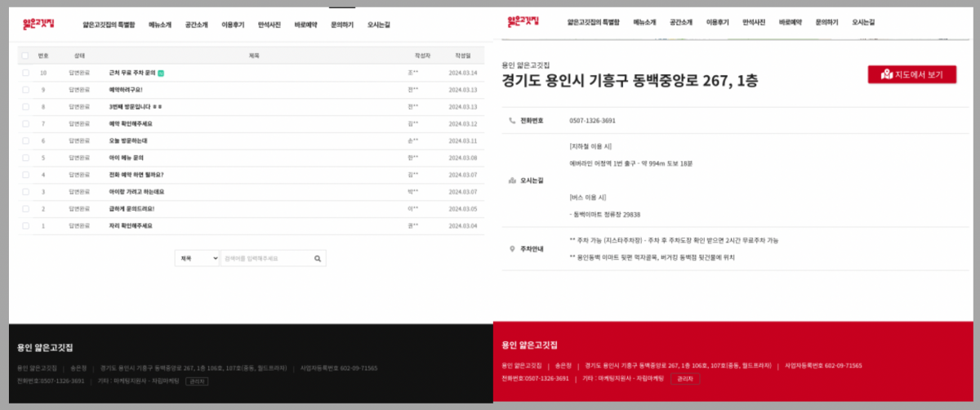The image size is (980, 410).
Task: Check the checkbox for post number 10
Action: tap(25, 73)
